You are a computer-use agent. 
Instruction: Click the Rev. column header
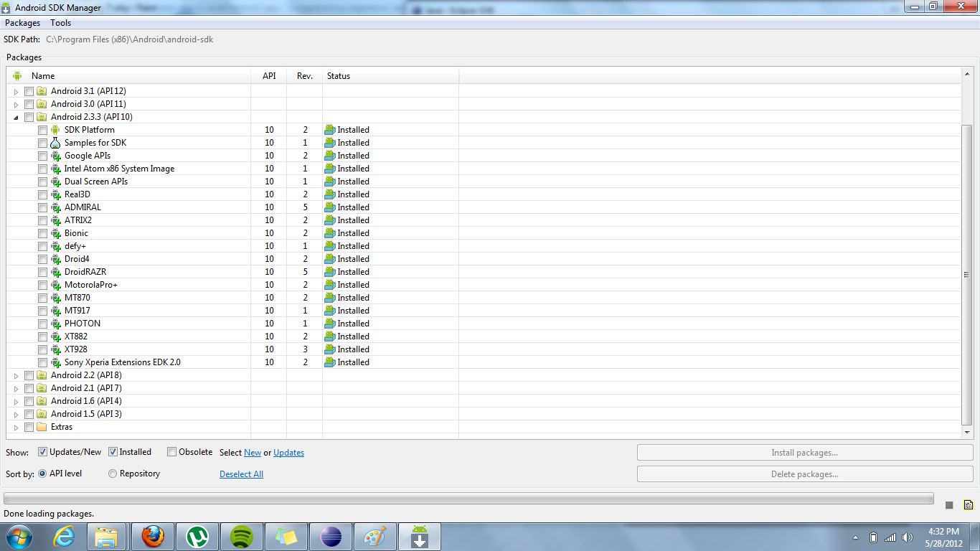[305, 75]
